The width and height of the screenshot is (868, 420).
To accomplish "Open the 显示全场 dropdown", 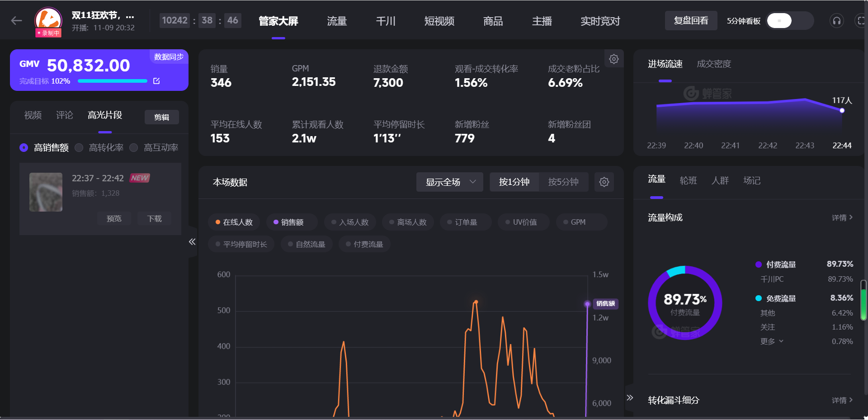I will click(450, 182).
